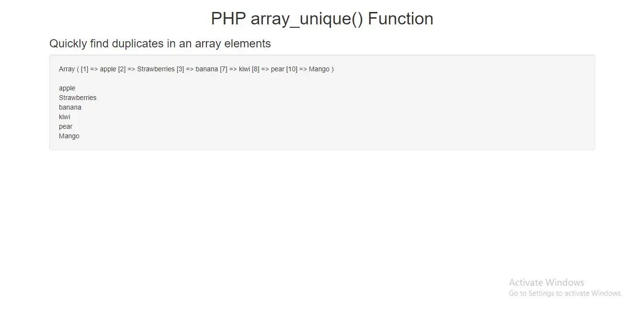This screenshot has width=644, height=311.
Task: Click the 'apple' list line
Action: tap(67, 88)
